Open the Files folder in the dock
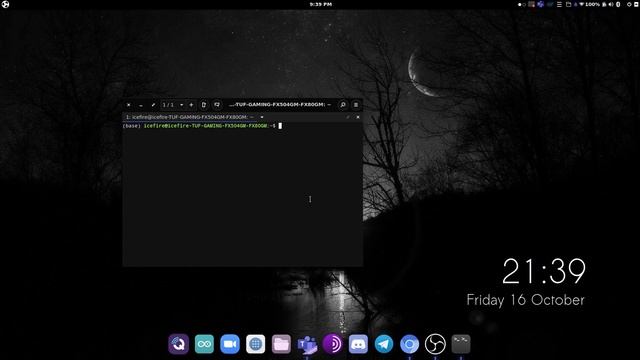640x360 pixels. point(281,344)
